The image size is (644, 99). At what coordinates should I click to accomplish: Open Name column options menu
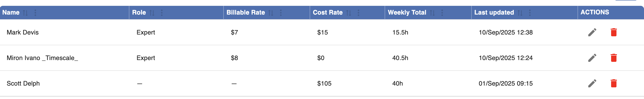pyautogui.click(x=35, y=13)
